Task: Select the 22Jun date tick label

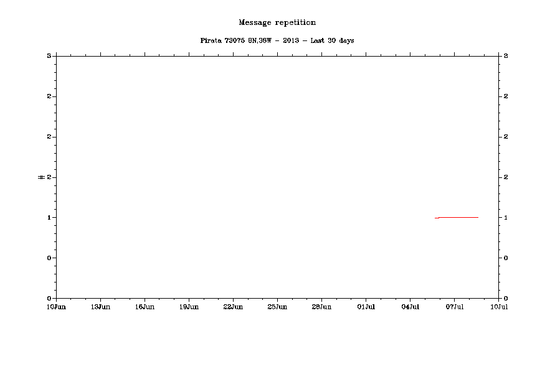Action: tap(233, 307)
